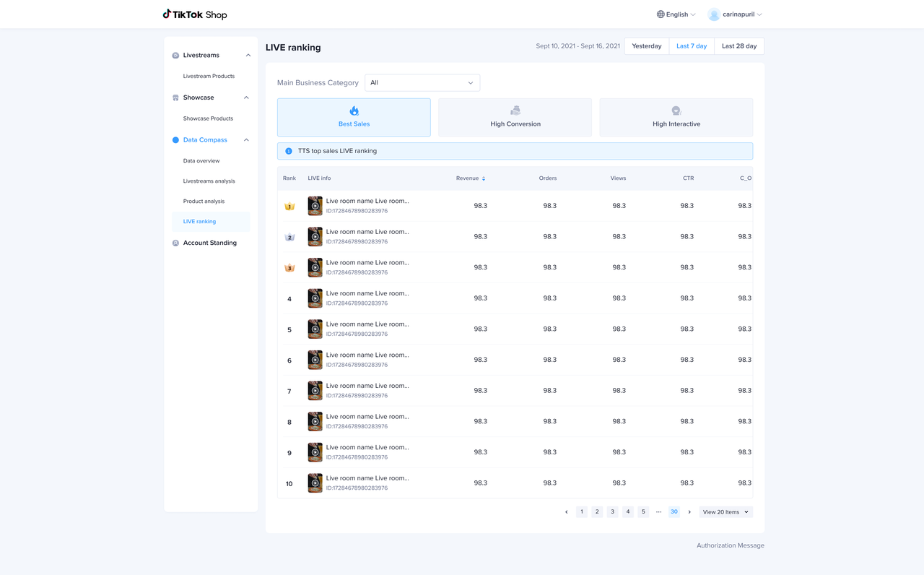Click the TikTok Shop logo
The height and width of the screenshot is (575, 924).
click(x=194, y=14)
